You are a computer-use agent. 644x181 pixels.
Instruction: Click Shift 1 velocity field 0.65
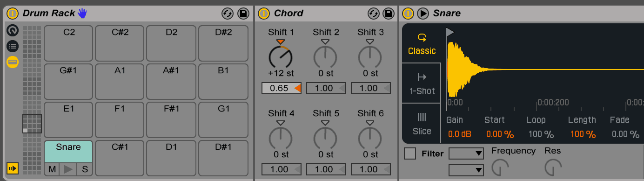(281, 88)
